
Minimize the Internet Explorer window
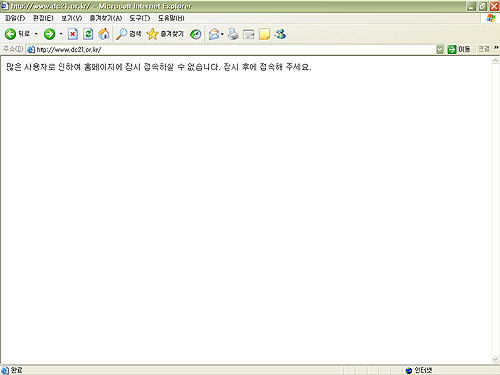coord(471,6)
